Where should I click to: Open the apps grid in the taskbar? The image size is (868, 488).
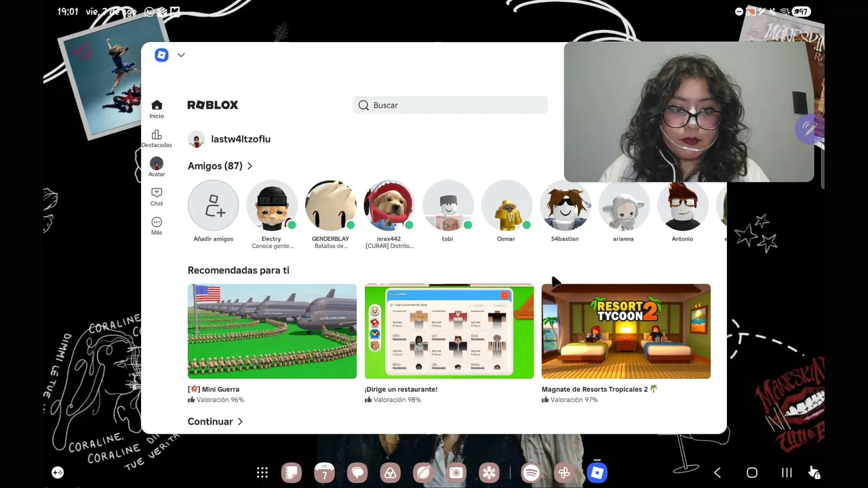pos(262,472)
